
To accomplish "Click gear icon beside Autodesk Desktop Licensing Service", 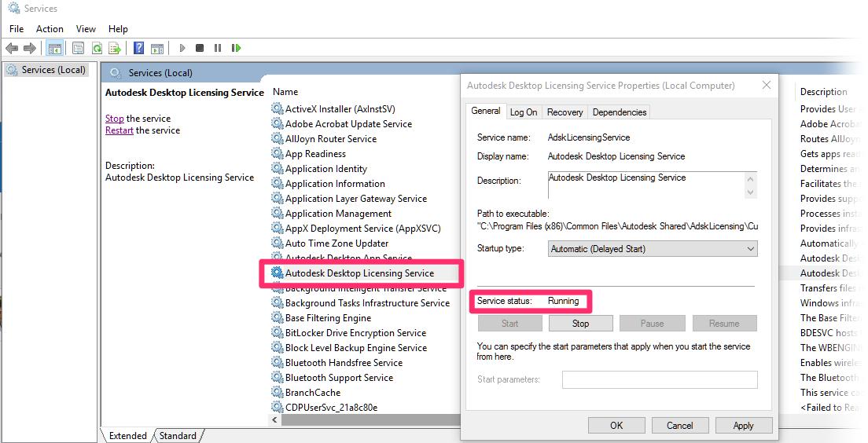I will click(x=278, y=273).
